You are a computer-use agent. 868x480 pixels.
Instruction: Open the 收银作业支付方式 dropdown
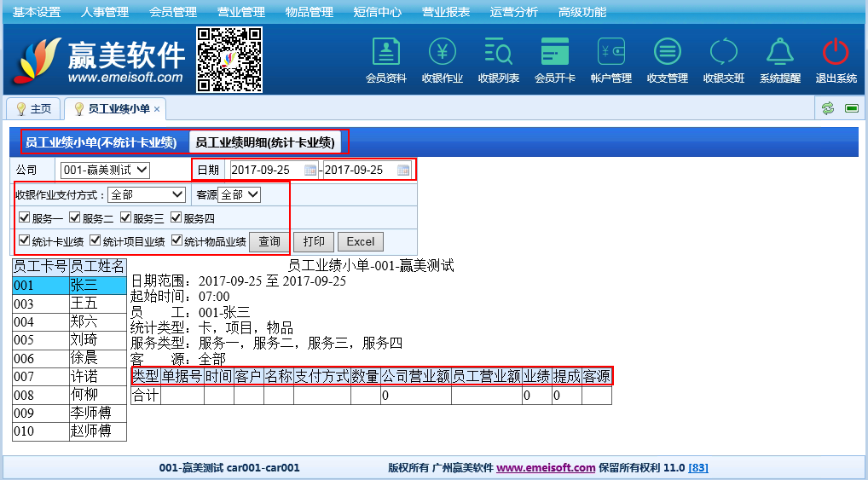pos(147,195)
